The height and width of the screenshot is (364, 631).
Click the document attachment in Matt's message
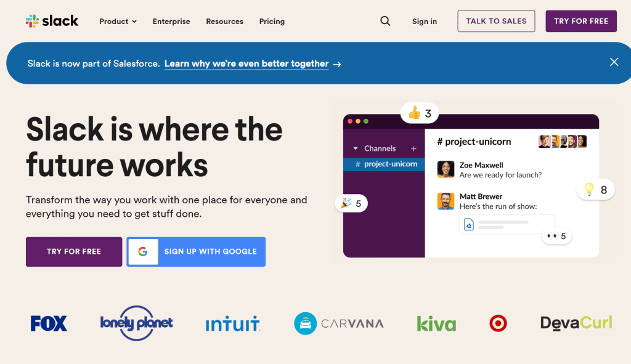click(x=507, y=224)
